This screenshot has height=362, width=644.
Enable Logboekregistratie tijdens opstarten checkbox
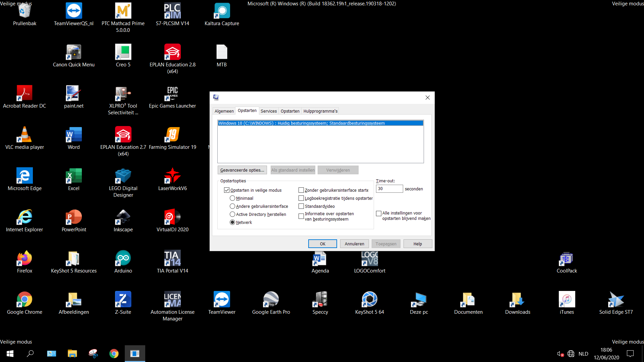pos(301,198)
